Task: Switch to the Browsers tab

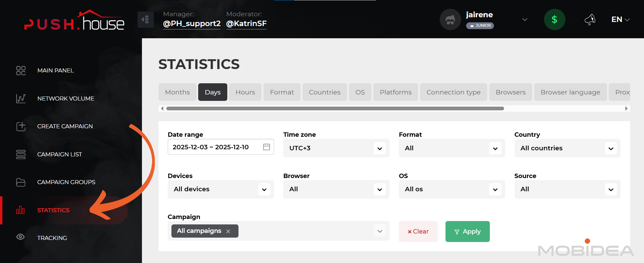Action: 511,92
